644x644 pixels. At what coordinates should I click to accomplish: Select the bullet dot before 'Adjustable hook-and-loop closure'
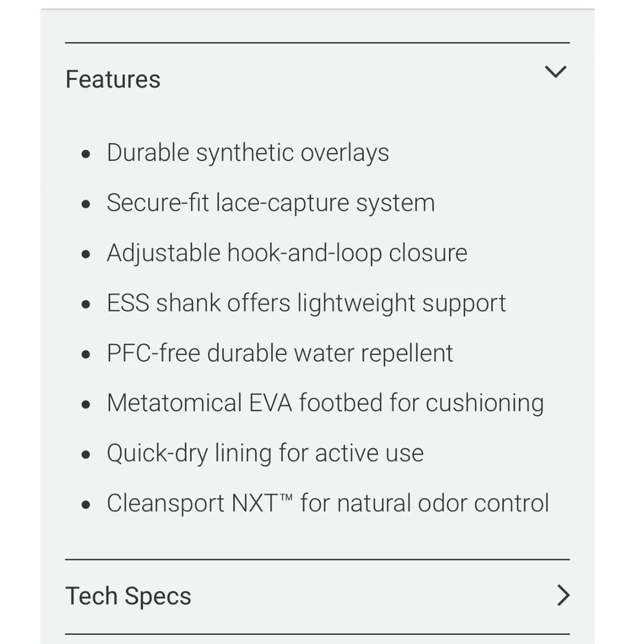(x=86, y=254)
